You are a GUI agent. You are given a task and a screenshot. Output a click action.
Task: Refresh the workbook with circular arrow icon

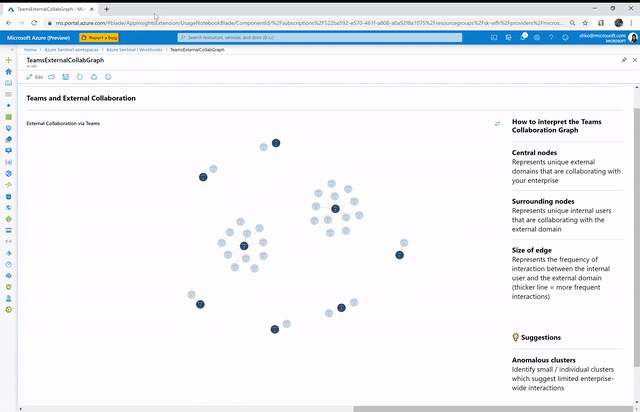coord(80,77)
